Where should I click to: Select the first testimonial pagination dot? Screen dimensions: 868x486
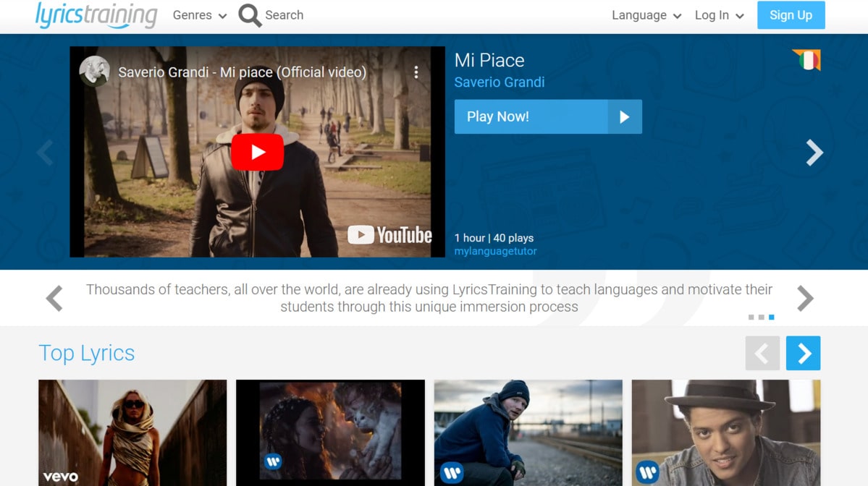click(x=751, y=317)
